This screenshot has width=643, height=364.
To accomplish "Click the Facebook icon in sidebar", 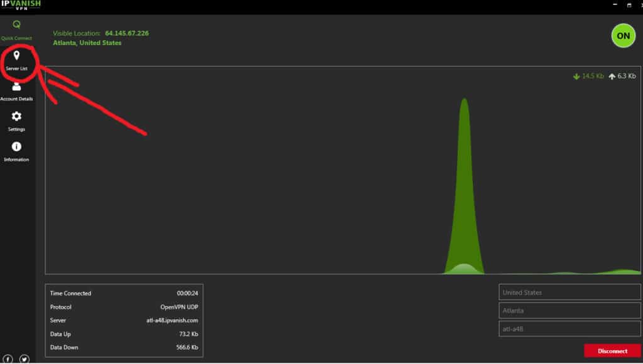I will coord(8,360).
